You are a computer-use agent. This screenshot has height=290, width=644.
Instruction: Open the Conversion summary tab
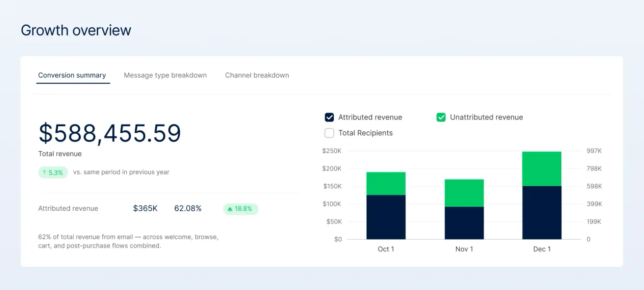point(72,75)
